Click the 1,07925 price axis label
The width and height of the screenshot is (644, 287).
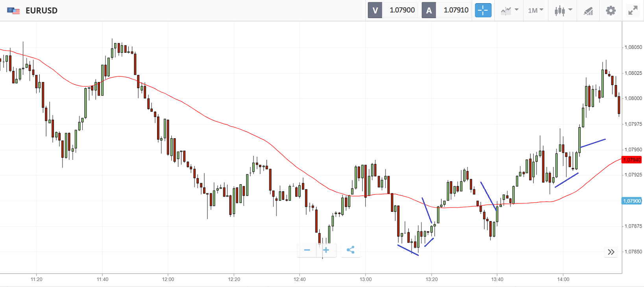[x=633, y=174]
